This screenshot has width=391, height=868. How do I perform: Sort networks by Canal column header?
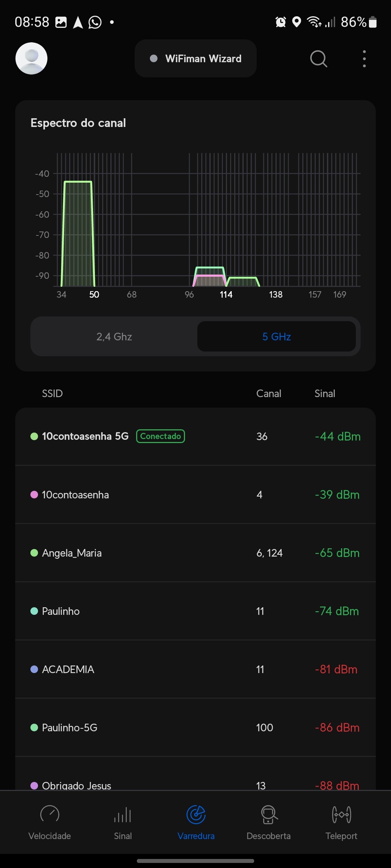(269, 393)
